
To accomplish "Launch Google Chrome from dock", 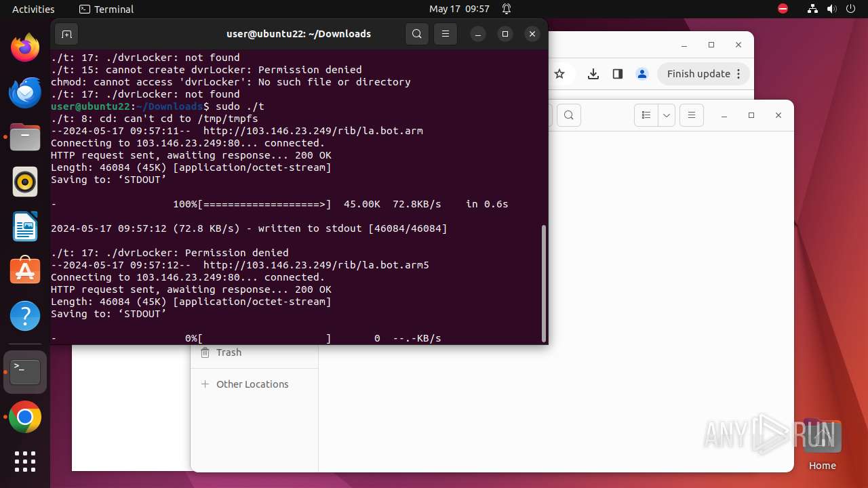I will 25,417.
